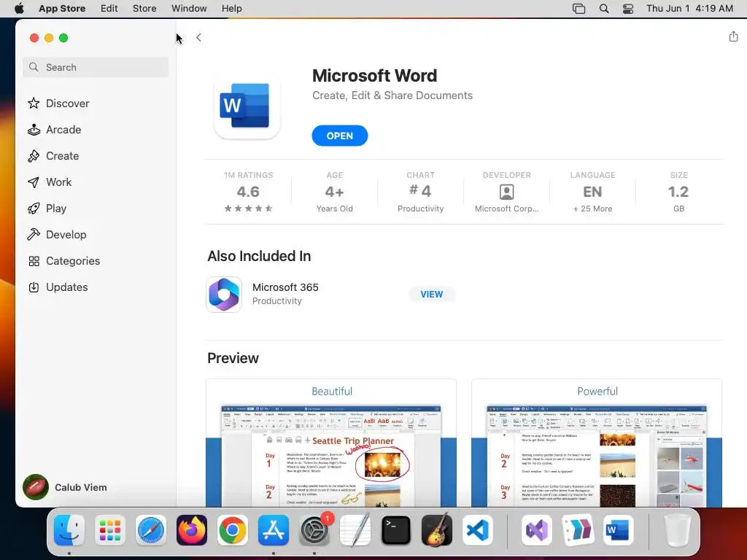The width and height of the screenshot is (747, 560).
Task: Open Launchpad from the Dock
Action: tap(110, 530)
